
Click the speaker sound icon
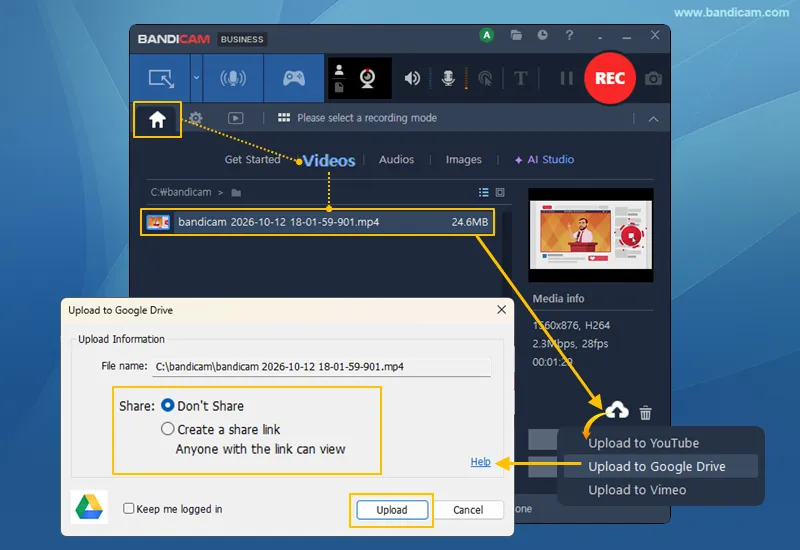pos(412,78)
